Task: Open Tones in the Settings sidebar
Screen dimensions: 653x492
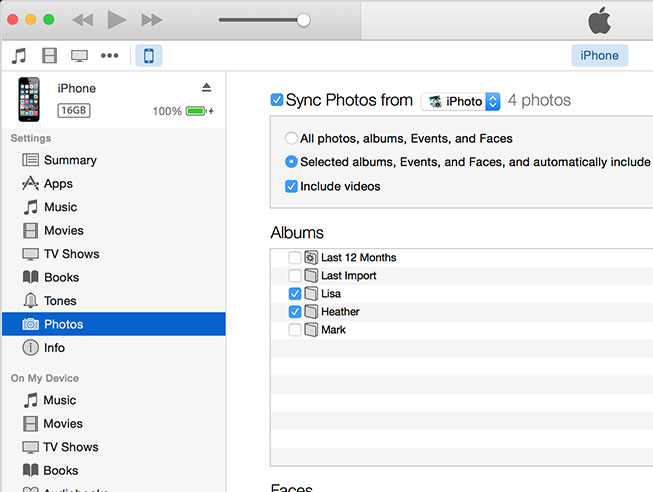Action: click(60, 301)
